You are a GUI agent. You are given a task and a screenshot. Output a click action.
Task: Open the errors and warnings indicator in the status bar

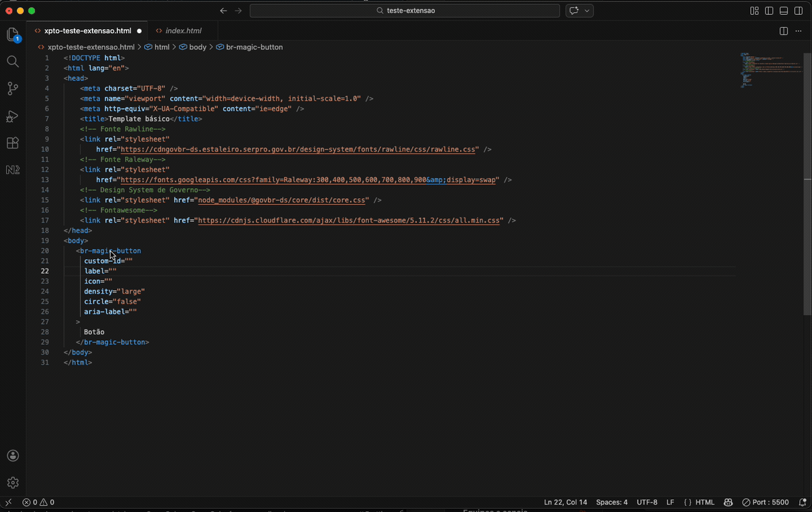pos(38,503)
